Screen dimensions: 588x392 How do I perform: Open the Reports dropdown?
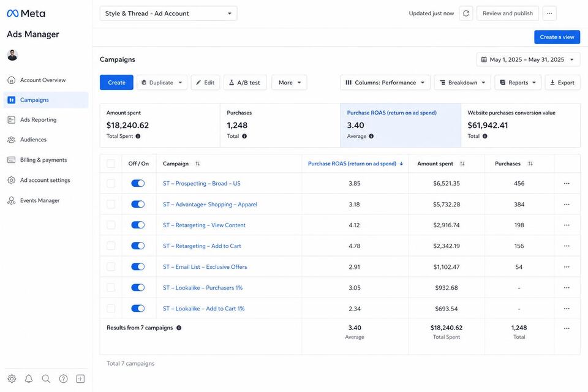click(x=518, y=83)
